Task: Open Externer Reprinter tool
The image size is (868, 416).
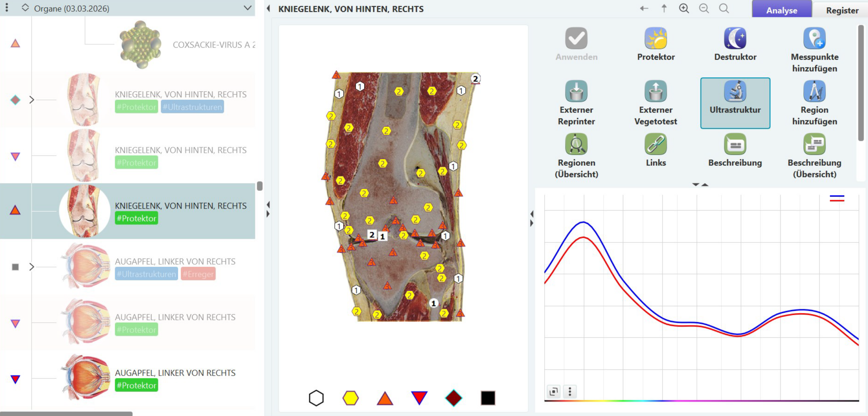Action: click(576, 92)
